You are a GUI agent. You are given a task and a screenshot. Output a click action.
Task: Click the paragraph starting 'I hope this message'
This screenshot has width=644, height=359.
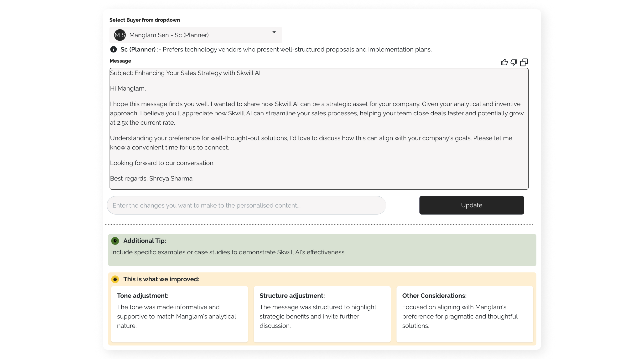tap(317, 113)
